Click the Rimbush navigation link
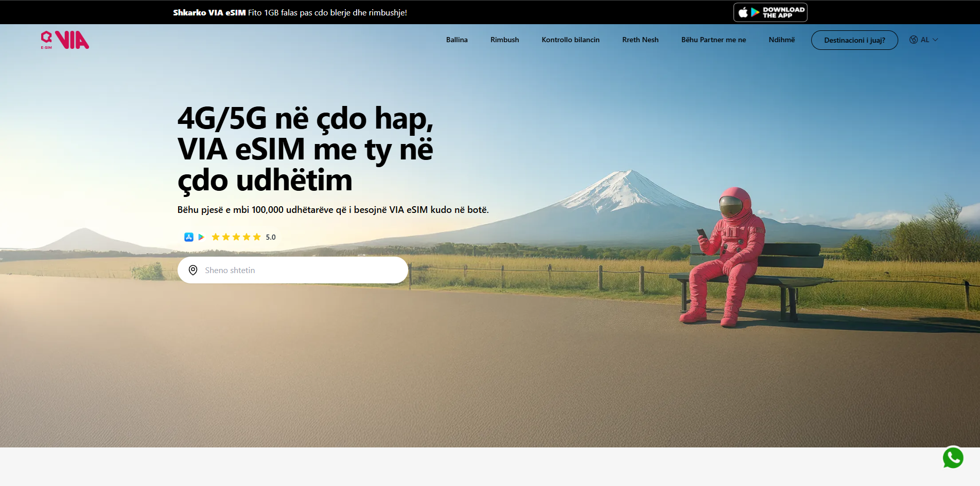Image resolution: width=980 pixels, height=486 pixels. pos(504,40)
